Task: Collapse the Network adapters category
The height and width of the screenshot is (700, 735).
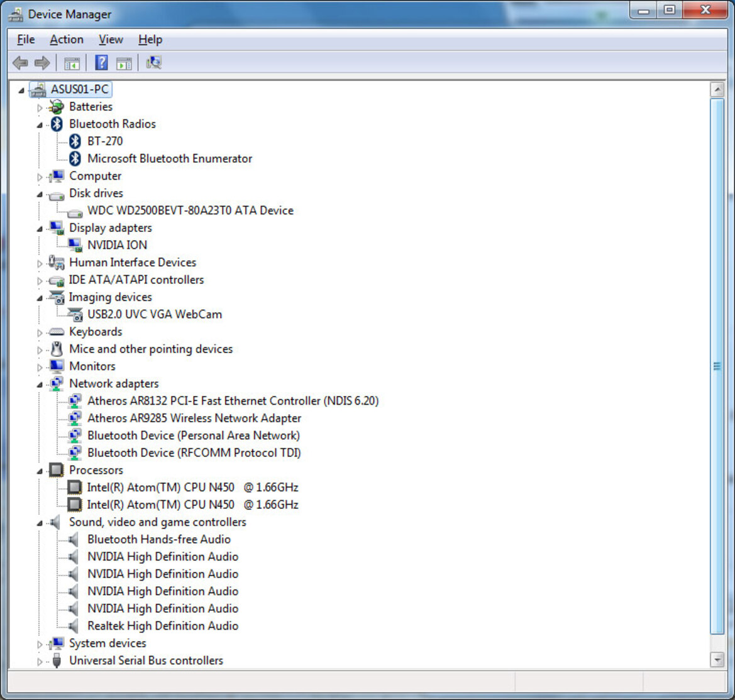Action: [40, 384]
